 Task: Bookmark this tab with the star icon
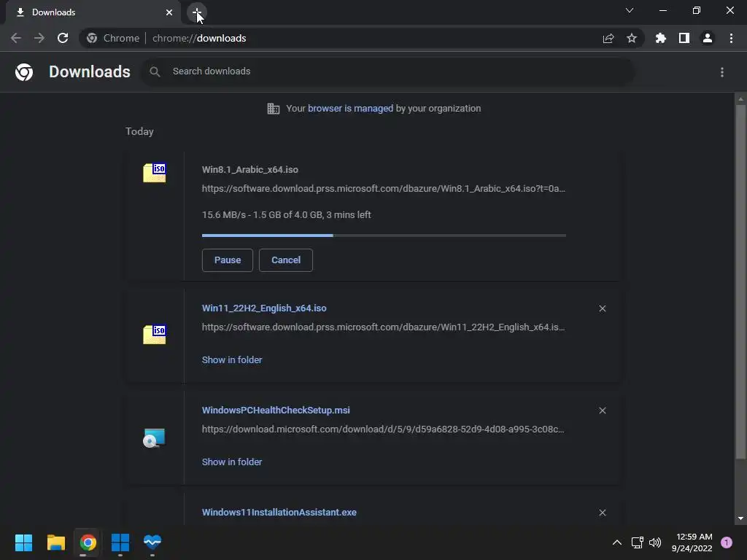coord(632,38)
